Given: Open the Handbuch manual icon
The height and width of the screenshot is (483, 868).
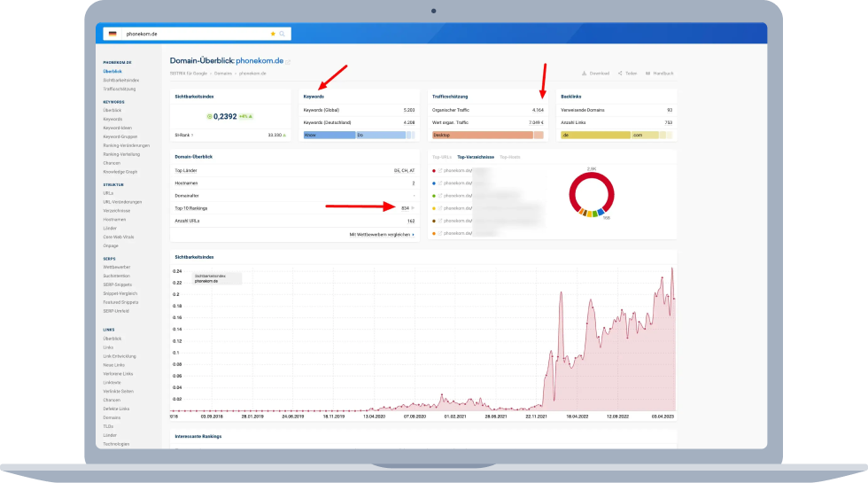Looking at the screenshot, I should [648, 74].
